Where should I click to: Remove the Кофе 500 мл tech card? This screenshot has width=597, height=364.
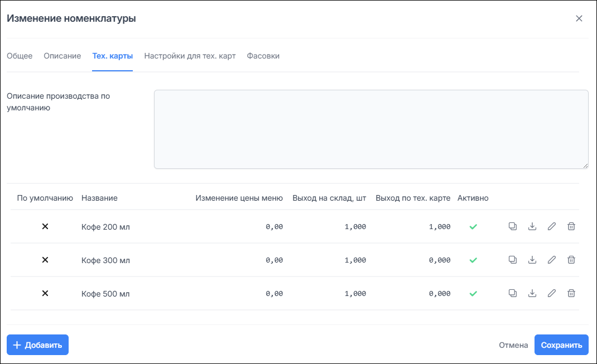[x=571, y=293]
